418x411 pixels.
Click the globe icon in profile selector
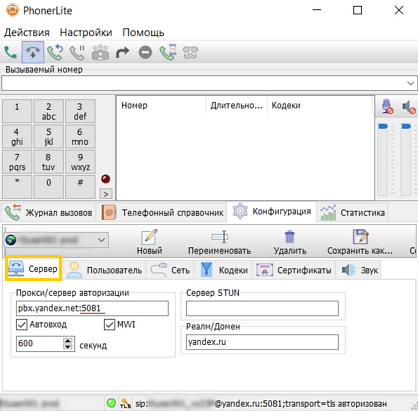(11, 240)
